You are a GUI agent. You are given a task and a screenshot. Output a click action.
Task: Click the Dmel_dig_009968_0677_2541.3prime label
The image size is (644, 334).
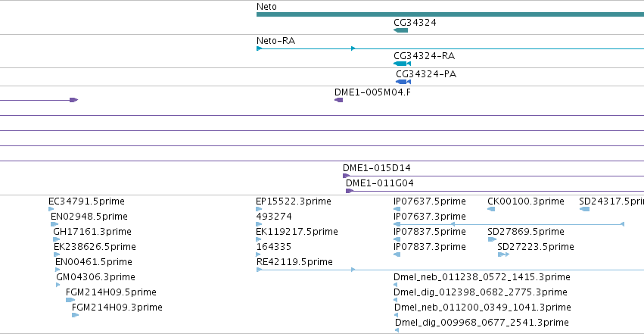[x=482, y=323]
